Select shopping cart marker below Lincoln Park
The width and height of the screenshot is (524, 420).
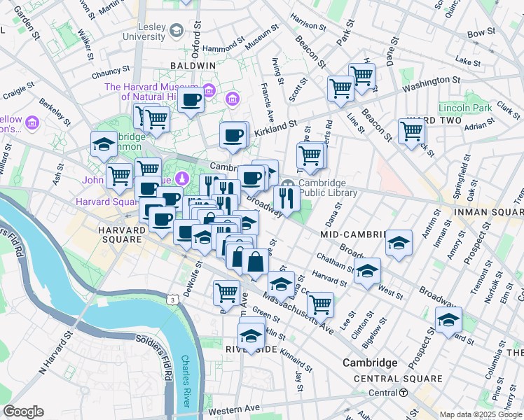412,134
